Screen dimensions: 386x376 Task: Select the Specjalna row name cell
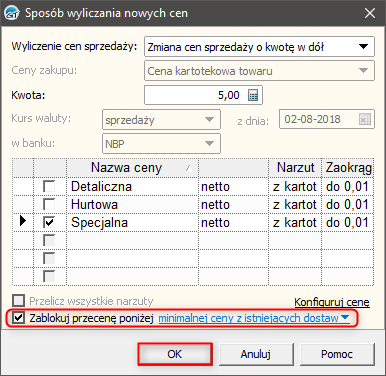132,222
